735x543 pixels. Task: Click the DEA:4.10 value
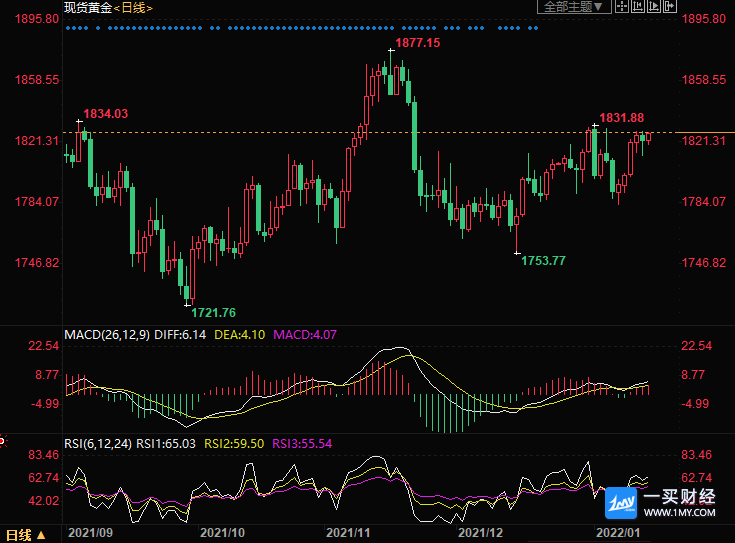click(240, 335)
